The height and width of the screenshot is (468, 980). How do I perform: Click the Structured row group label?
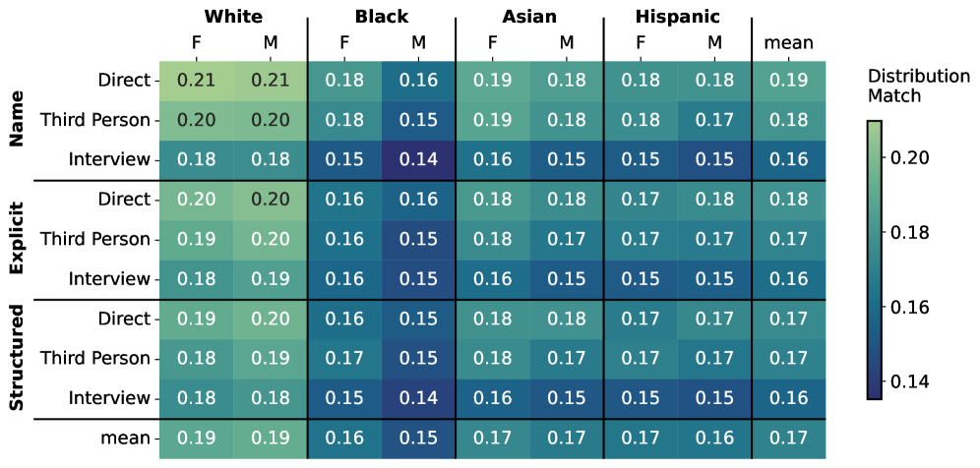[17, 358]
